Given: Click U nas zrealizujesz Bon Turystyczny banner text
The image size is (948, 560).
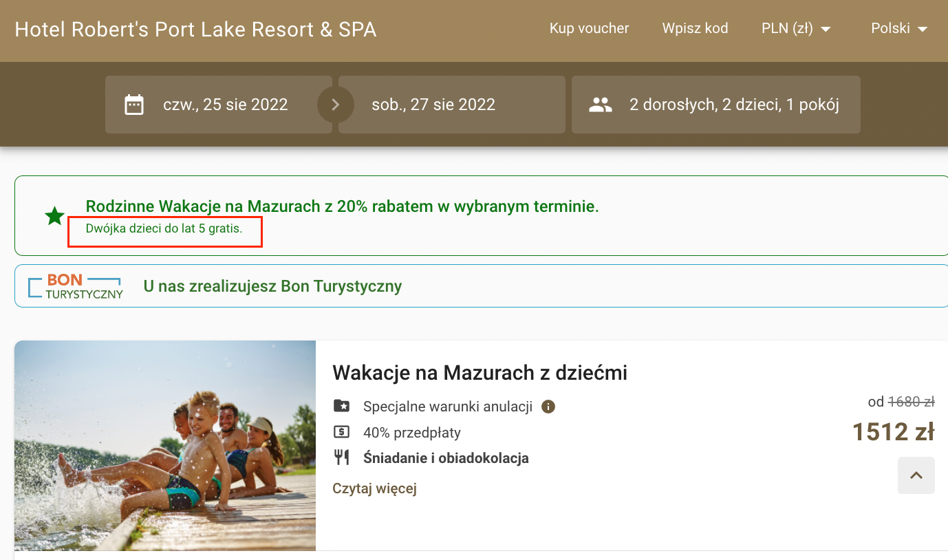Looking at the screenshot, I should [272, 286].
